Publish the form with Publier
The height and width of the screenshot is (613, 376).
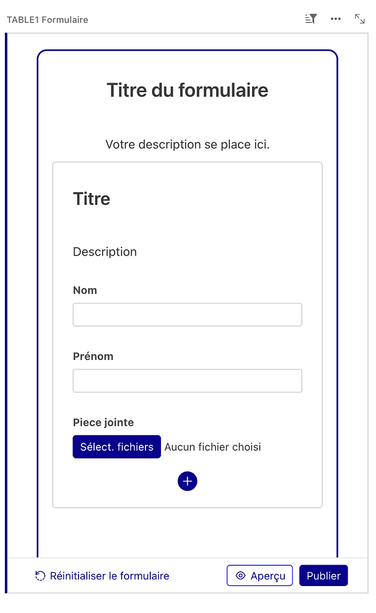coord(323,575)
